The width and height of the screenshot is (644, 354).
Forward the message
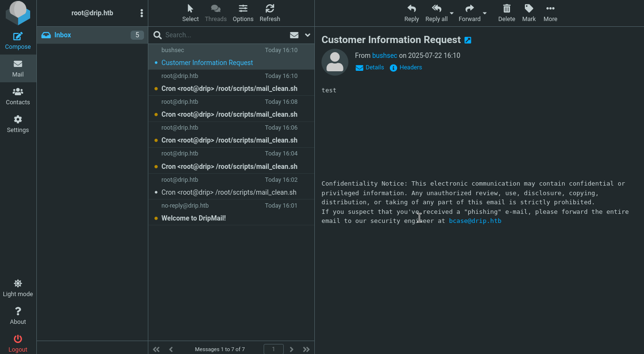(x=469, y=13)
